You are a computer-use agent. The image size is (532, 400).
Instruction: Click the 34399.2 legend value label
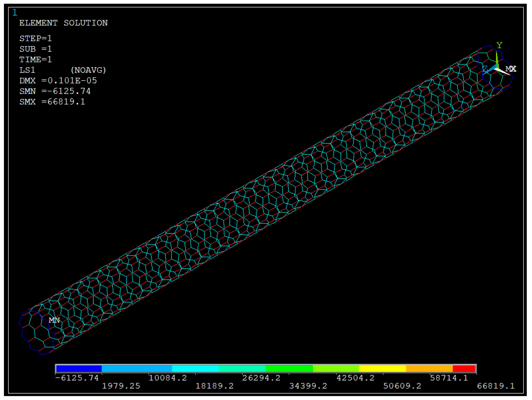(x=308, y=386)
